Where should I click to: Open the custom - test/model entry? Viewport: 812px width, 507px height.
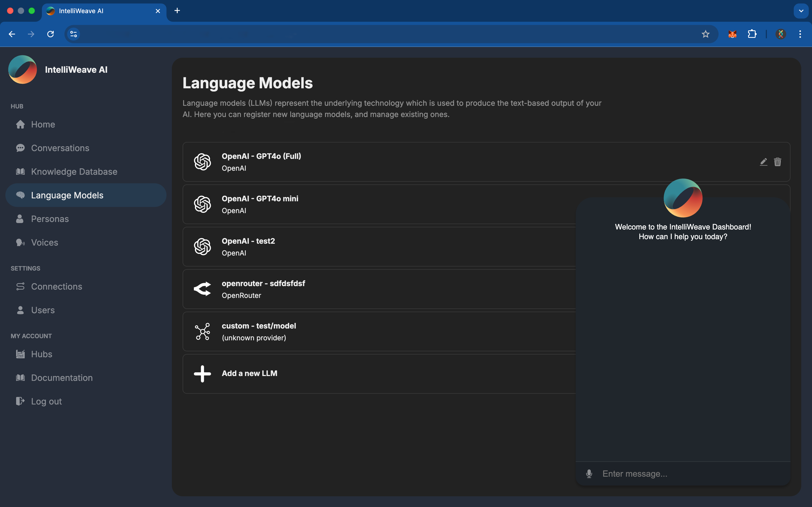coord(379,332)
